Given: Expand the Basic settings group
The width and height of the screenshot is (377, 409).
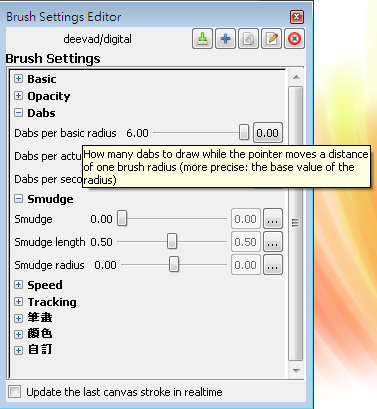Looking at the screenshot, I should [x=19, y=79].
